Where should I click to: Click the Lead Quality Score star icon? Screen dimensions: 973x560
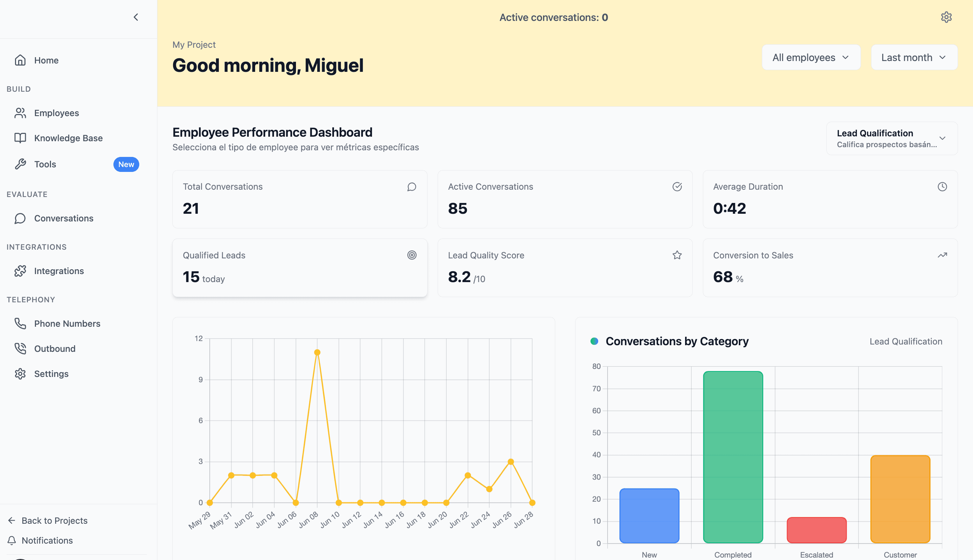(x=677, y=255)
